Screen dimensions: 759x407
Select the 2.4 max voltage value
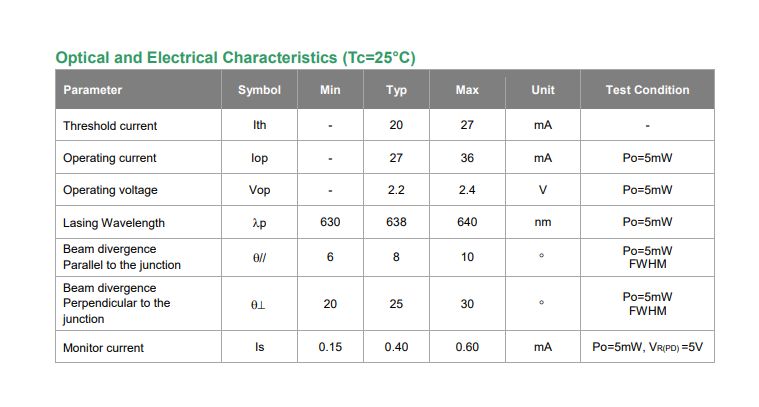tap(467, 190)
